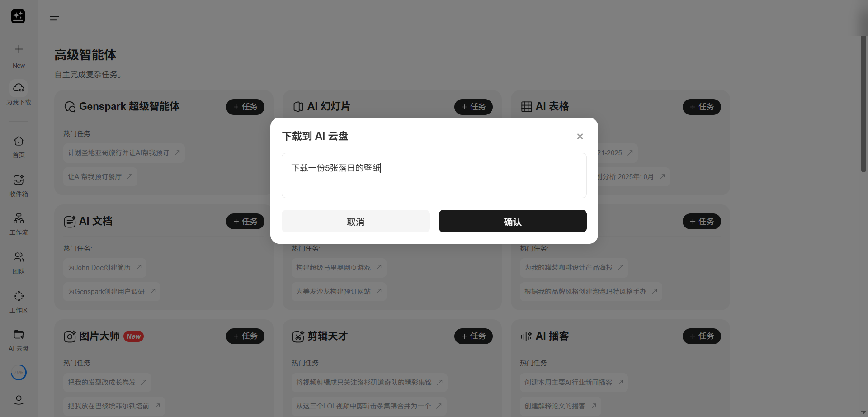Open the user profile icon

[x=19, y=400]
